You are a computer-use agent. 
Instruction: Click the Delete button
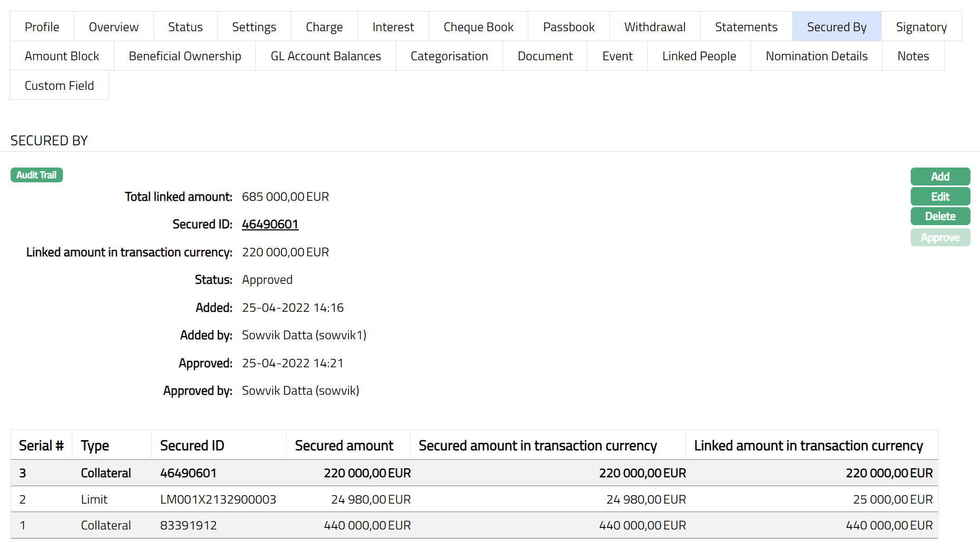pyautogui.click(x=940, y=216)
